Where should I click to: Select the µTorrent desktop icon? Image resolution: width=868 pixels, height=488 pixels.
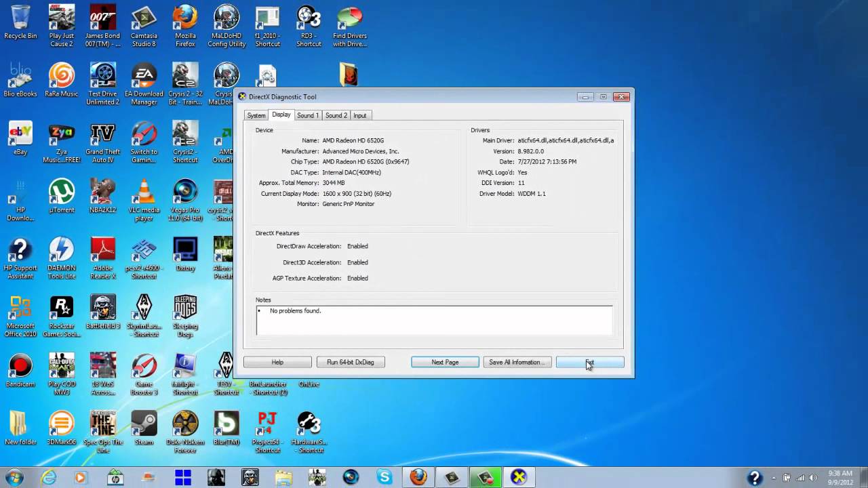[62, 192]
